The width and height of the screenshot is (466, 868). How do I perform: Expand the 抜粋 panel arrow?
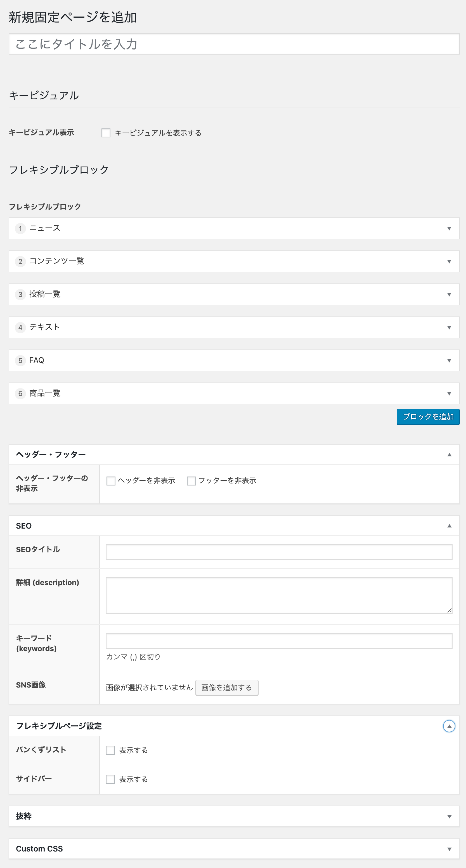tap(449, 817)
